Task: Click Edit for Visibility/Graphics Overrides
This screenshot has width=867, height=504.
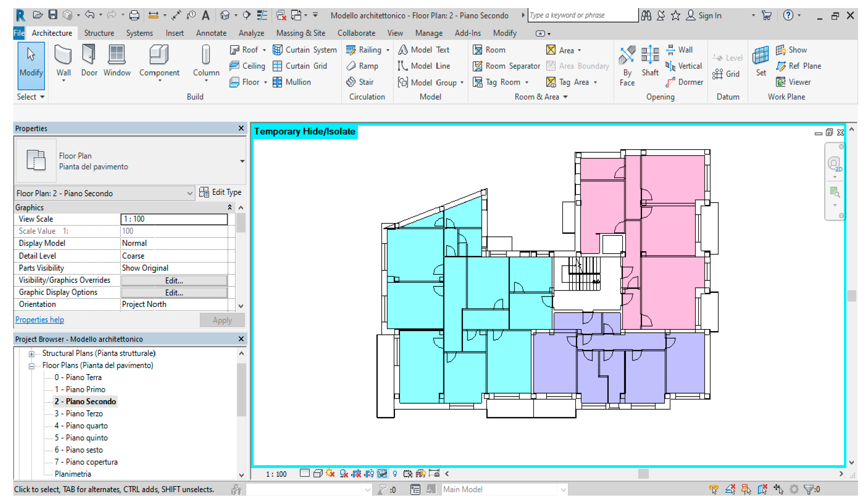Action: (x=174, y=280)
